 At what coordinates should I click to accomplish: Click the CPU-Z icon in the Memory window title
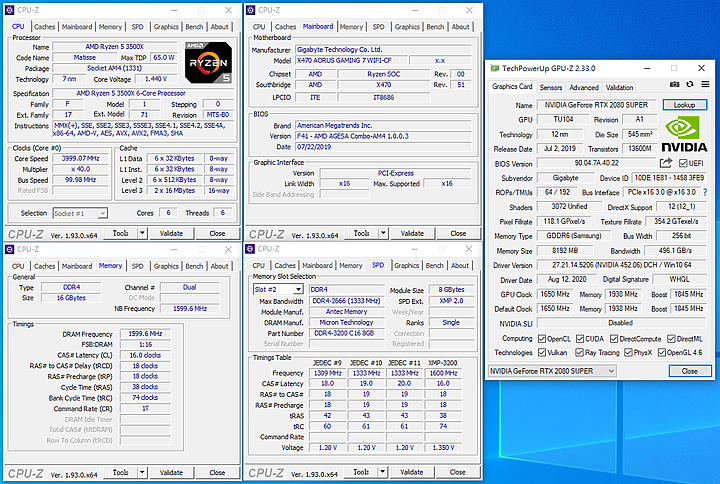tap(10, 249)
